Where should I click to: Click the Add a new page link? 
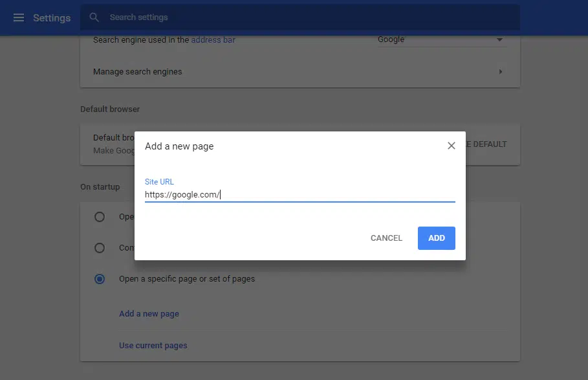(149, 313)
